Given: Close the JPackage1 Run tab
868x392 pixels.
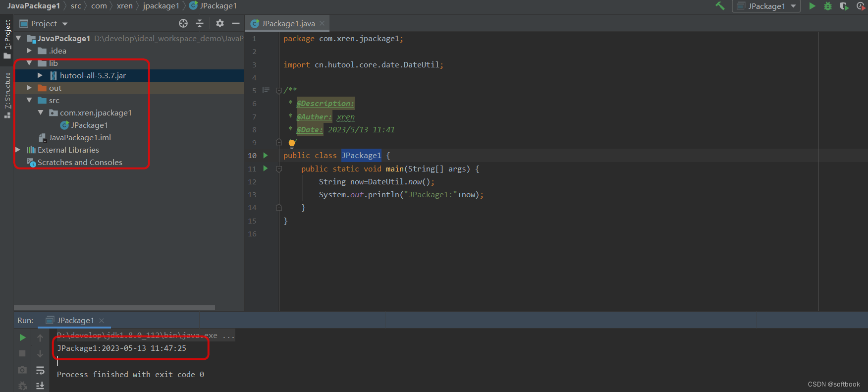Looking at the screenshot, I should (x=102, y=321).
